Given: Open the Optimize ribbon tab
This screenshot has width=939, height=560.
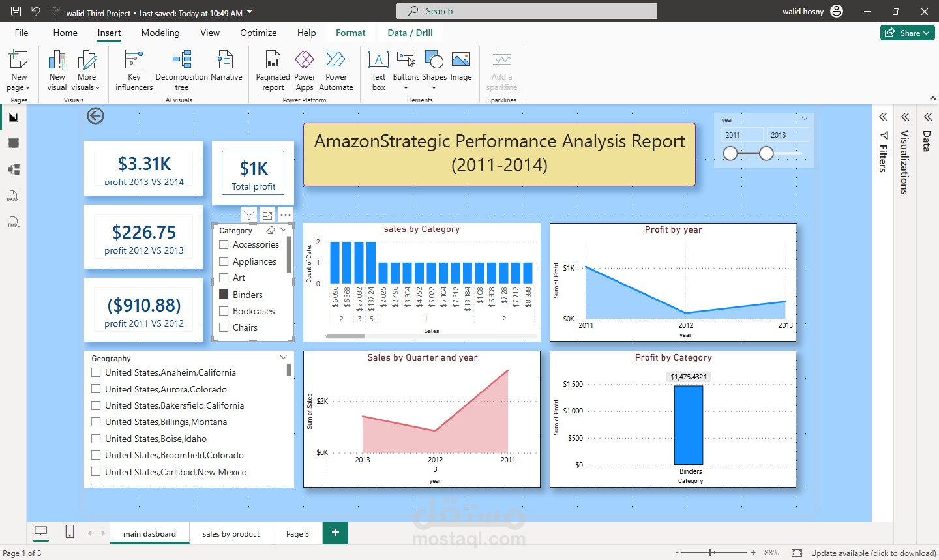Looking at the screenshot, I should (x=258, y=33).
